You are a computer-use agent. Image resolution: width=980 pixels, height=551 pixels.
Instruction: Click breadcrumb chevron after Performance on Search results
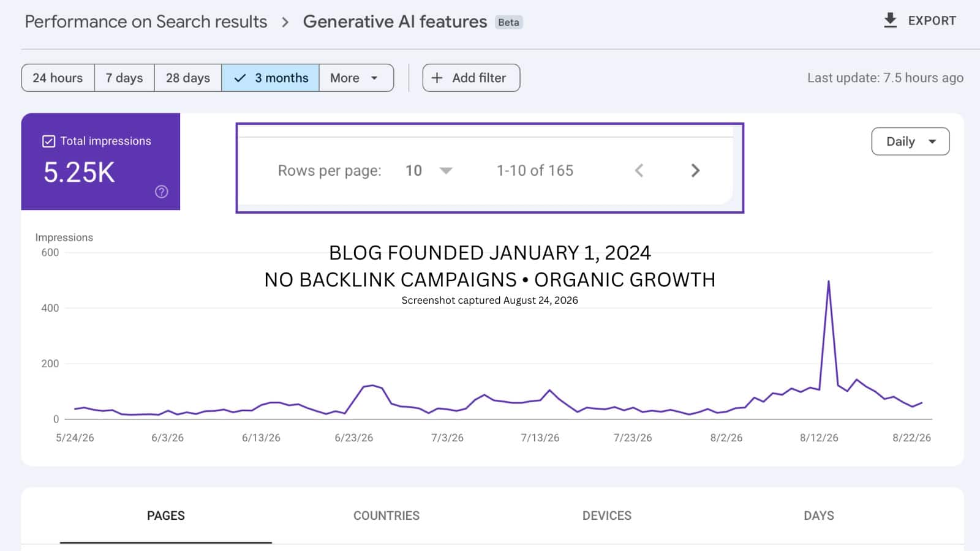tap(285, 22)
